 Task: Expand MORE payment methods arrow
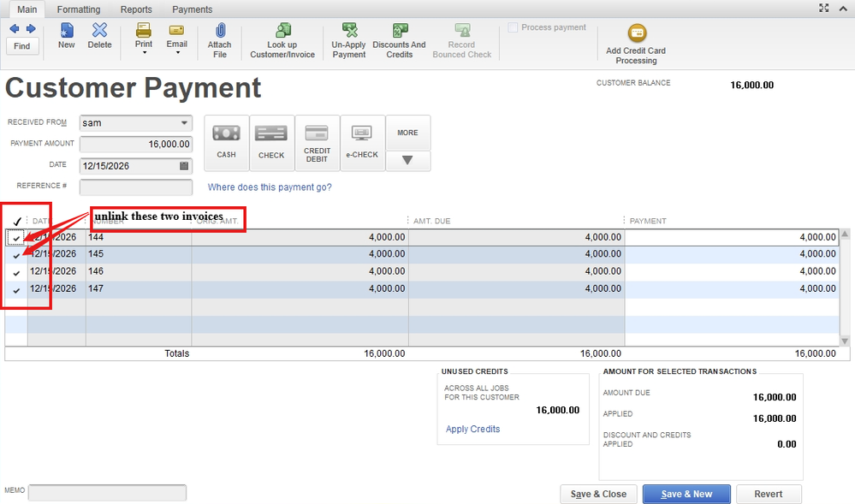(x=407, y=160)
